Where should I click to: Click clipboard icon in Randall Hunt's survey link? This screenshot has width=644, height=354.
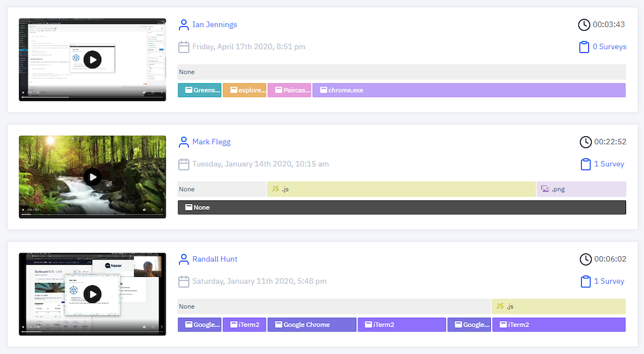click(x=585, y=282)
